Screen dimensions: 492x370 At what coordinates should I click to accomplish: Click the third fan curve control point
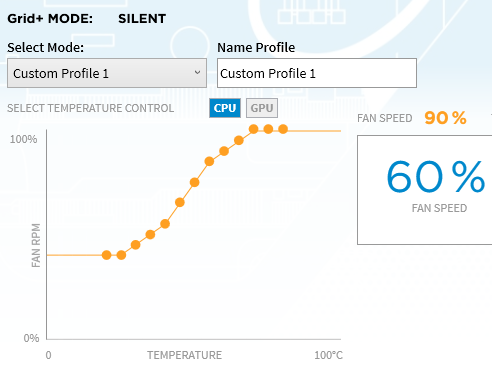pyautogui.click(x=136, y=245)
